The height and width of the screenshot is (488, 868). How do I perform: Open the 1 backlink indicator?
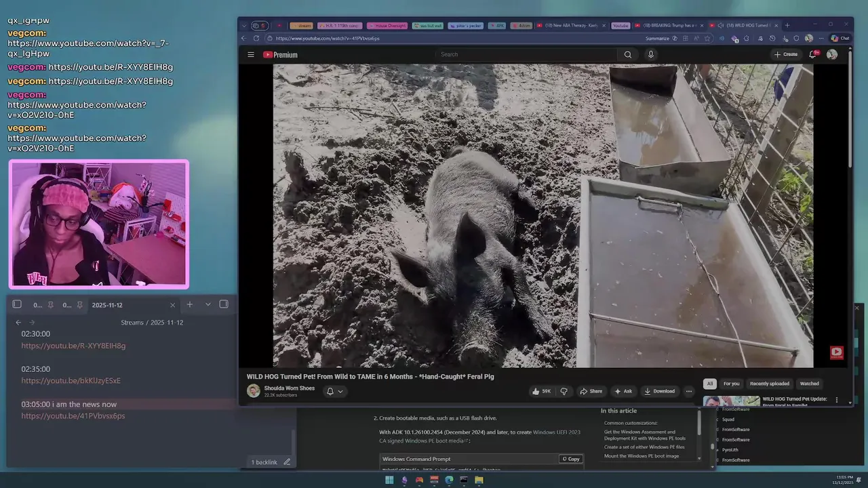point(264,462)
